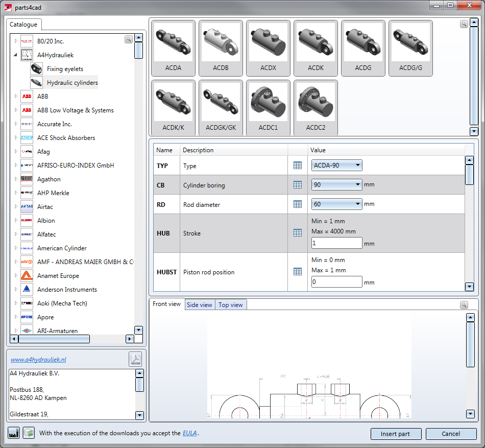
Task: Open the Cylinder boring dropdown
Action: pos(337,185)
